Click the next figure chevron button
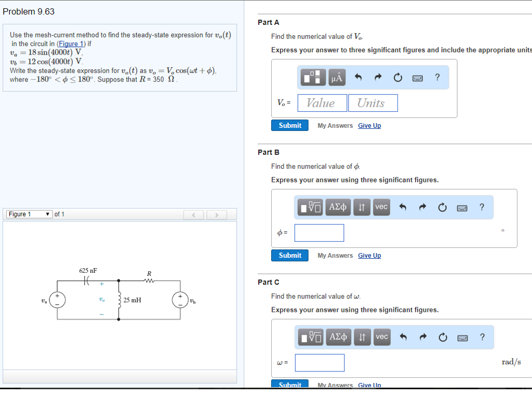Screen dimensions: 532x397 point(217,214)
